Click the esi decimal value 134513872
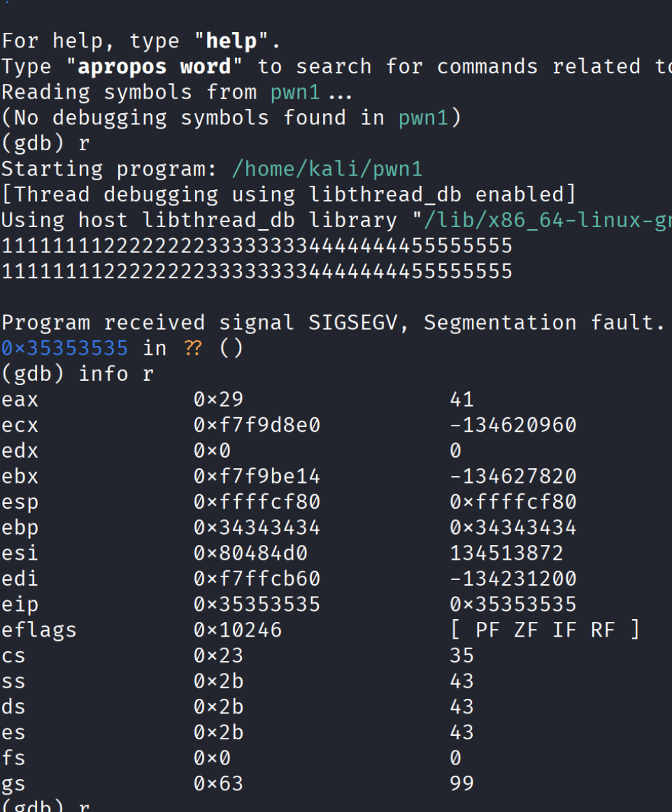 click(506, 553)
